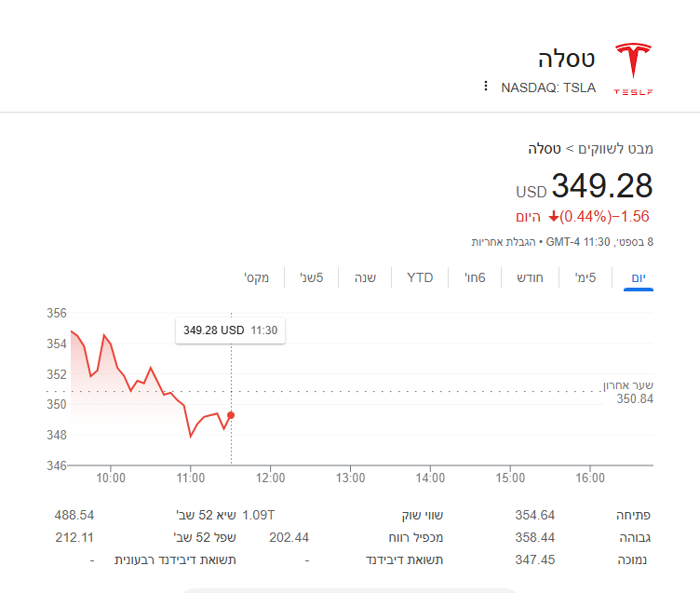Open the three-dot more options menu
The height and width of the screenshot is (593, 700).
pyautogui.click(x=486, y=86)
